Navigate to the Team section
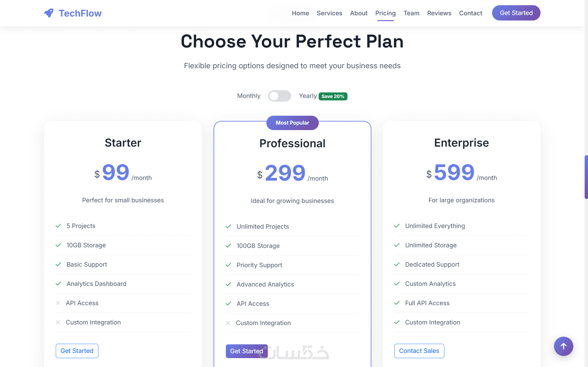 tap(411, 13)
